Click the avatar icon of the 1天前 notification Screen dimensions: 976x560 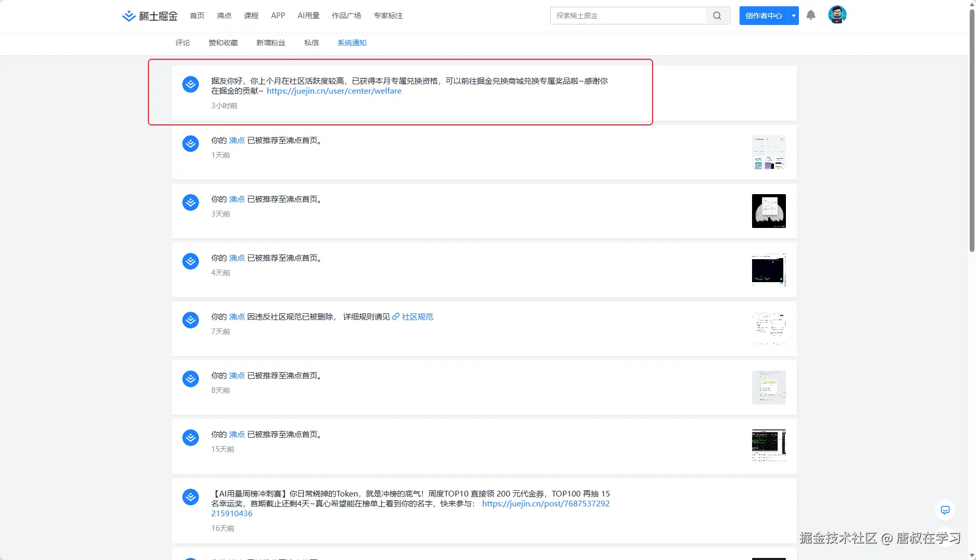click(191, 144)
